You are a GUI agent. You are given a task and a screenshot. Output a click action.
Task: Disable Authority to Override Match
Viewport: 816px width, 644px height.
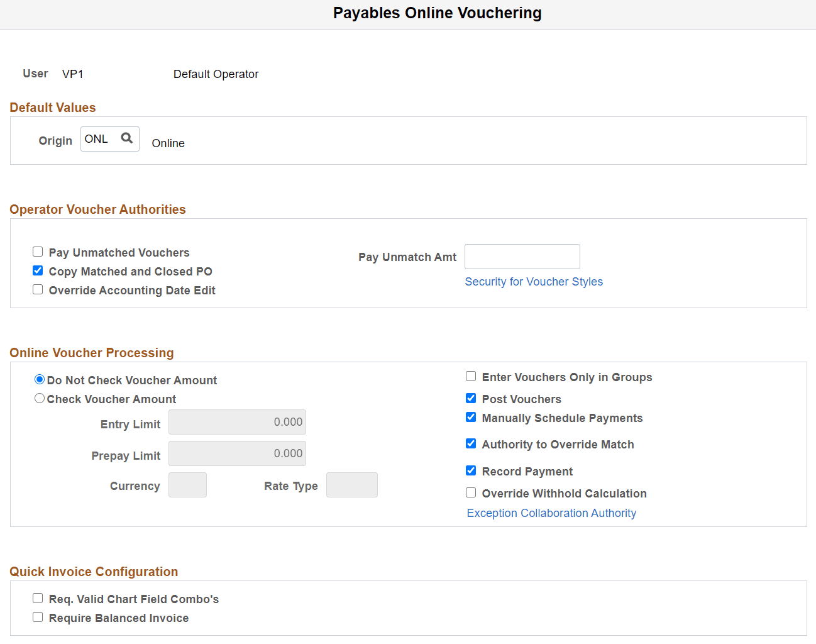pyautogui.click(x=471, y=443)
